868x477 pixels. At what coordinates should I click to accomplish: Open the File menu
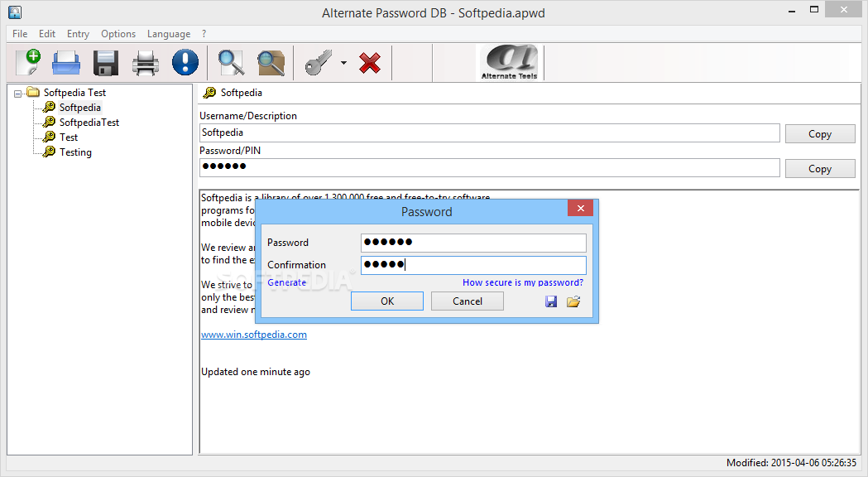pyautogui.click(x=20, y=34)
